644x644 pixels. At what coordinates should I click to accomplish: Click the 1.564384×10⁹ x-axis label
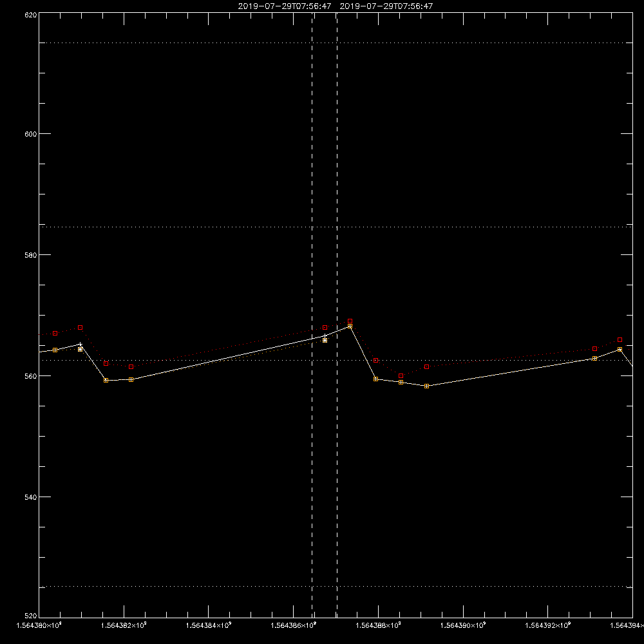click(209, 625)
